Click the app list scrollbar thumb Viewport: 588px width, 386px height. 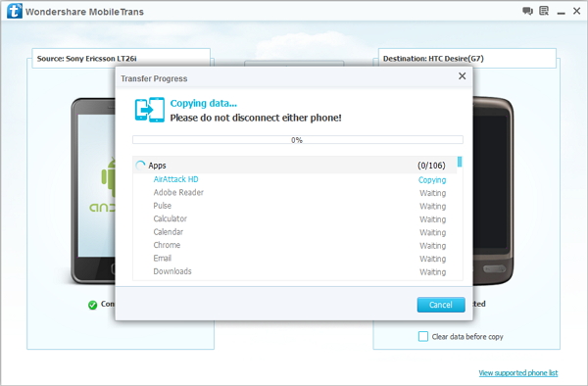coord(460,162)
